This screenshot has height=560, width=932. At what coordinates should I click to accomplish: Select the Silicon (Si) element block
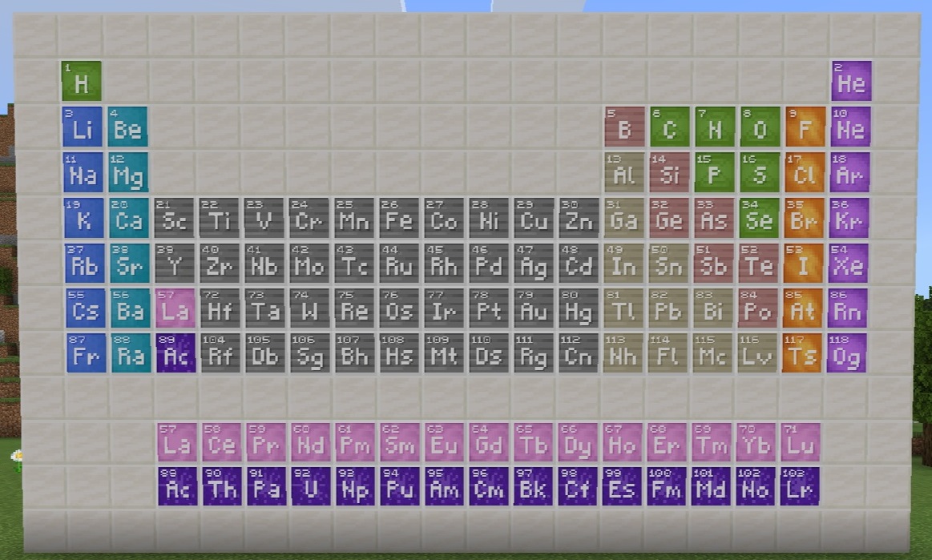click(x=669, y=172)
